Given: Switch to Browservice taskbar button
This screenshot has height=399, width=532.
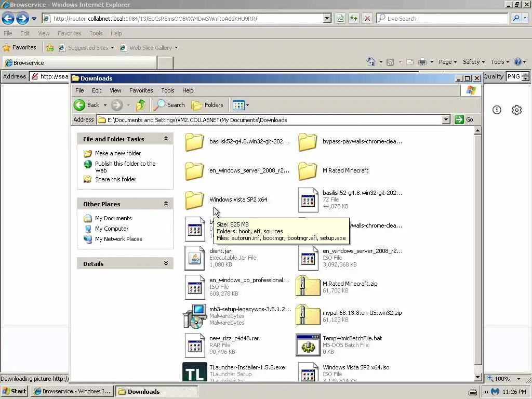Looking at the screenshot, I should pos(72,391).
